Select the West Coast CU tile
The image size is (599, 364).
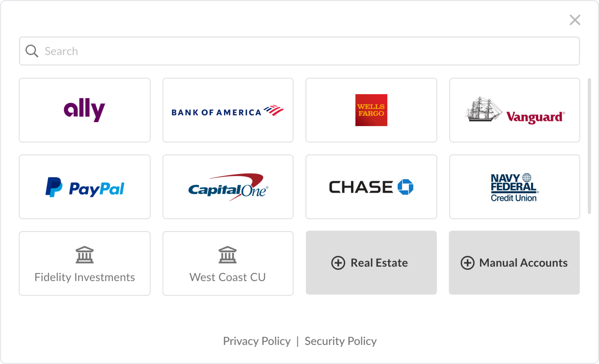coord(228,263)
